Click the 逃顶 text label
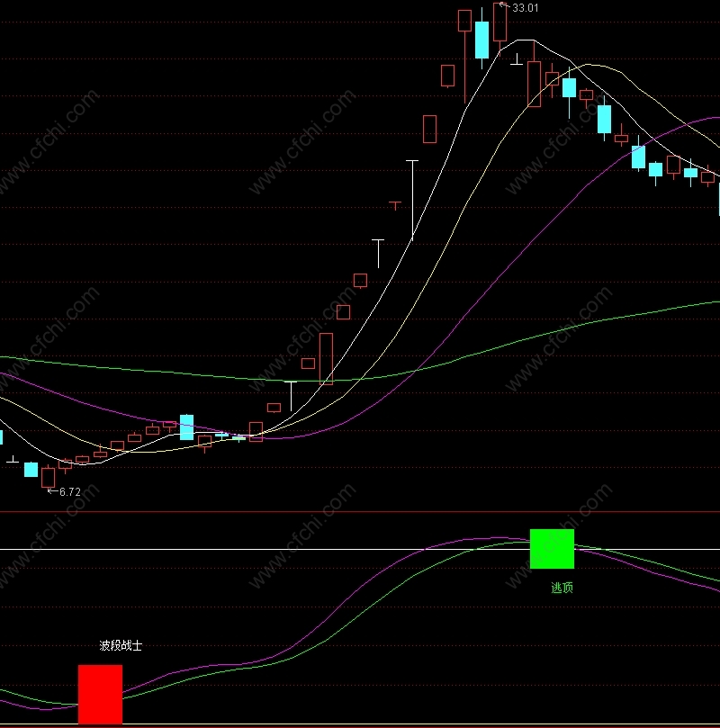720x728 pixels. tap(562, 588)
